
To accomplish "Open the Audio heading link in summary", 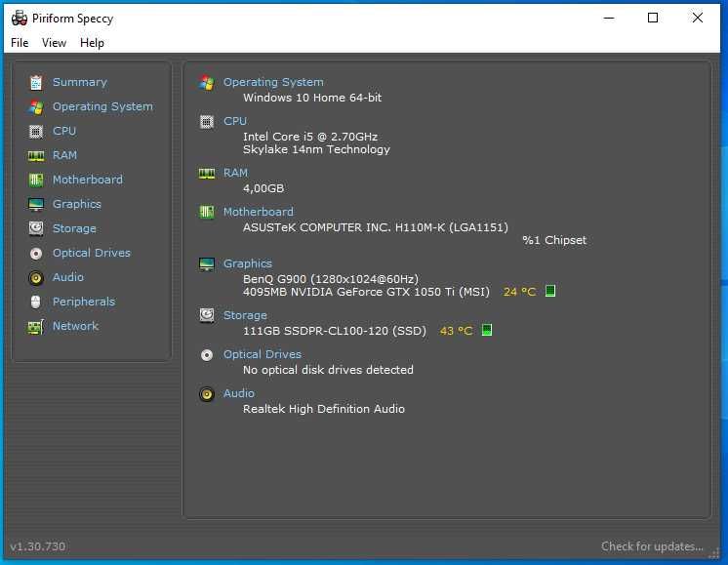I will click(239, 393).
